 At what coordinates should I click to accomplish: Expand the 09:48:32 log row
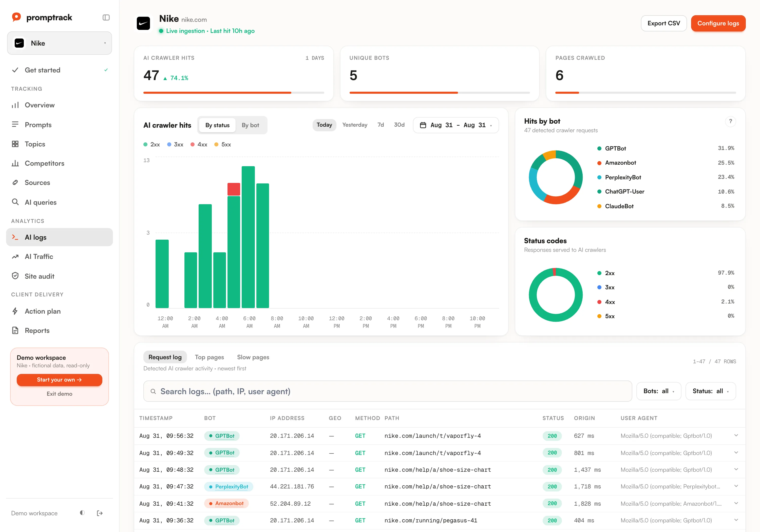736,469
